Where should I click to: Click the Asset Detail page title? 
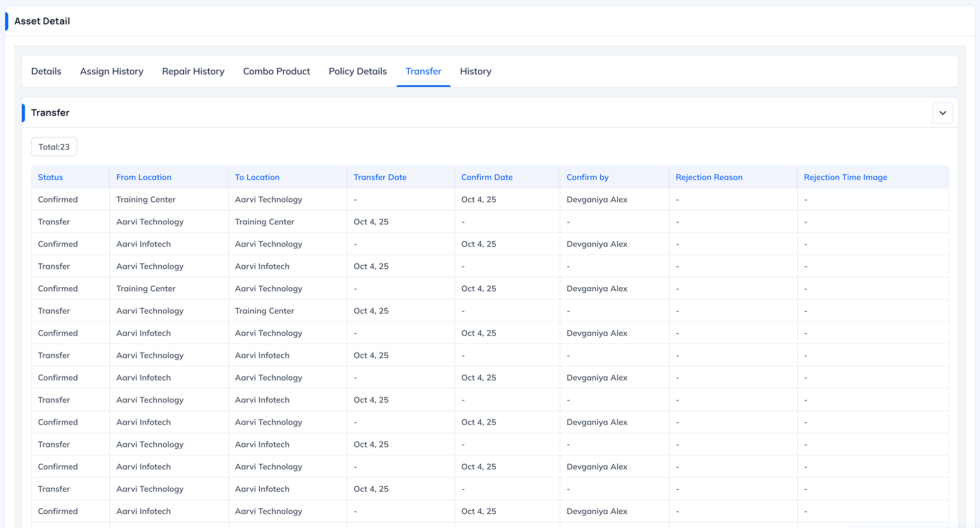pos(42,21)
